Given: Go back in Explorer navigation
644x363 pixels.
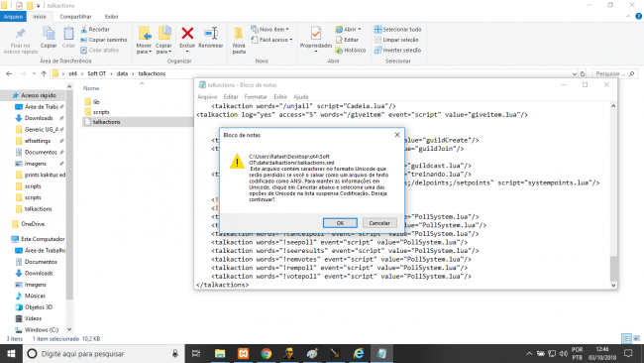Looking at the screenshot, I should [9, 73].
